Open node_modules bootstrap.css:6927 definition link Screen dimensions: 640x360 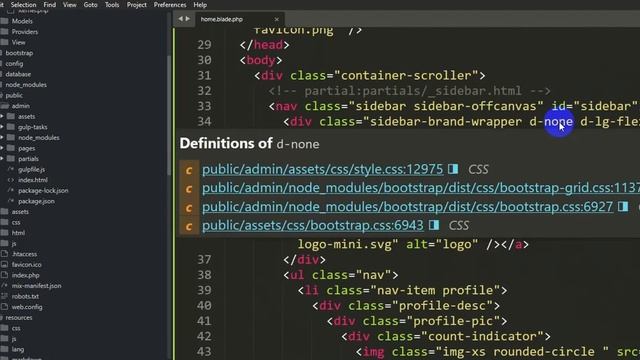[x=407, y=207]
